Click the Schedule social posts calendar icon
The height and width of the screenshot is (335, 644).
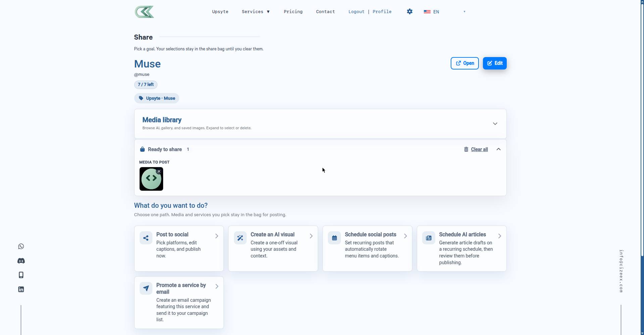click(335, 238)
